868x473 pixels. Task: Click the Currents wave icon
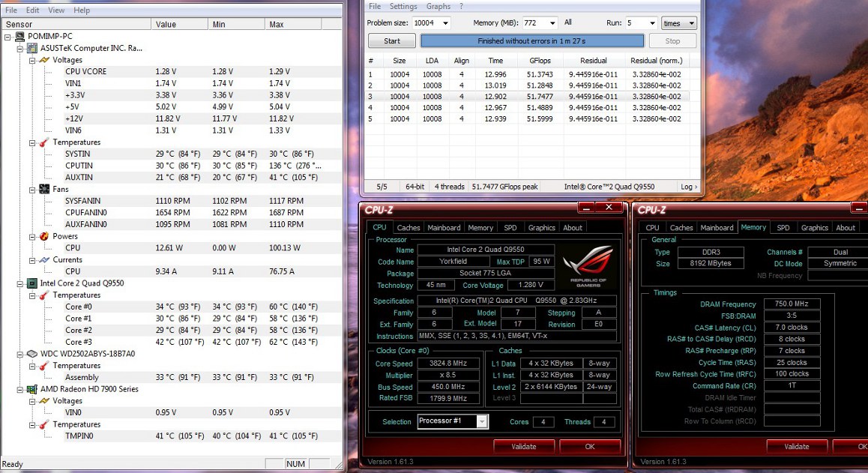point(45,260)
